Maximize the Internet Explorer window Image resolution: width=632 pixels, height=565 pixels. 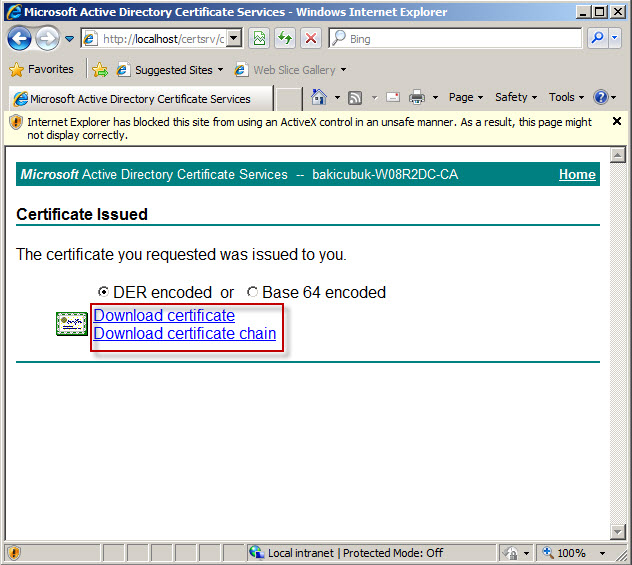(599, 12)
